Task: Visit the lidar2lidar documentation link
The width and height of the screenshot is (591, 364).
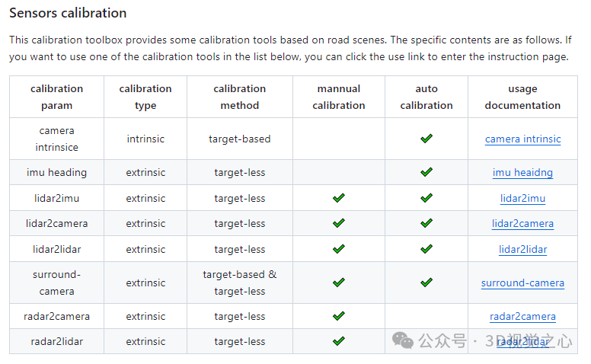Action: [x=522, y=250]
